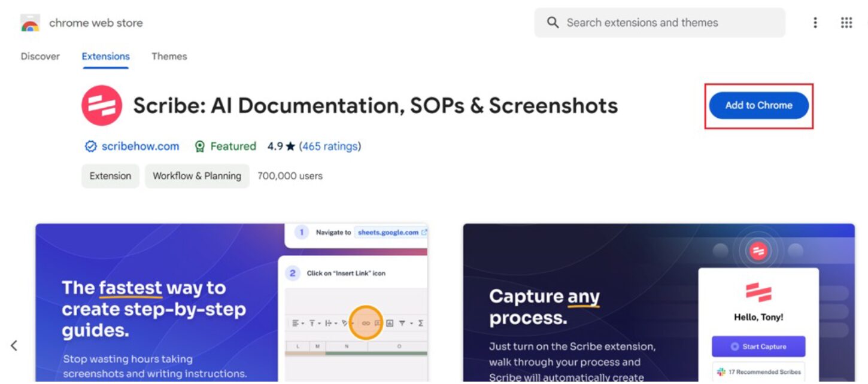This screenshot has height=384, width=868.
Task: Click the Scribe extension logo
Action: coord(101,105)
